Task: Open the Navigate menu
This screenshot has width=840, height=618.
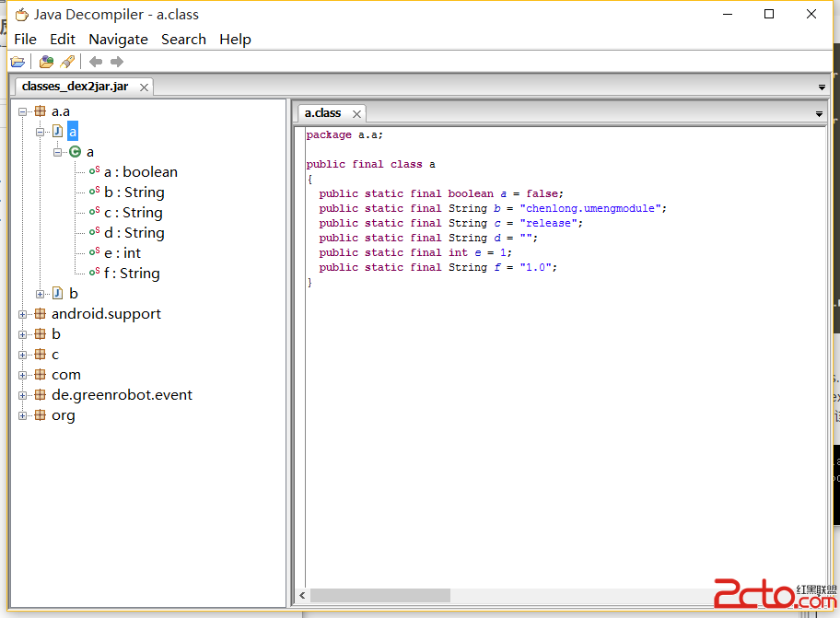Action: (x=118, y=39)
